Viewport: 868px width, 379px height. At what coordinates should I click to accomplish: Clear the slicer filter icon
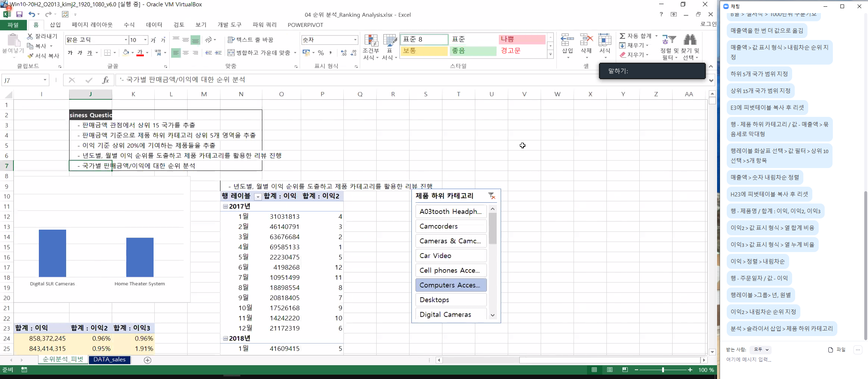492,196
